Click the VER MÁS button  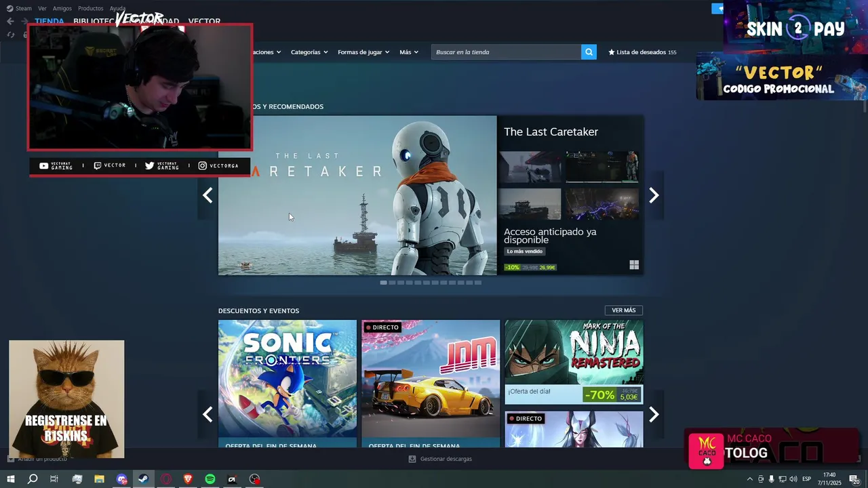pos(624,310)
